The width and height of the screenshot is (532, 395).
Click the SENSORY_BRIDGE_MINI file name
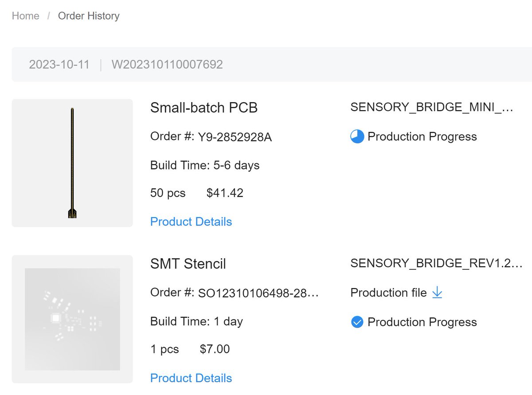(x=431, y=108)
